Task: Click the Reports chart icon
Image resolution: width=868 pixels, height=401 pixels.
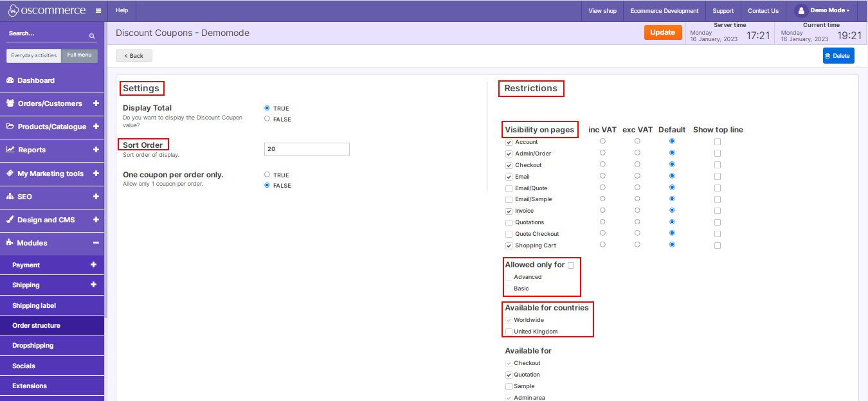Action: 10,150
